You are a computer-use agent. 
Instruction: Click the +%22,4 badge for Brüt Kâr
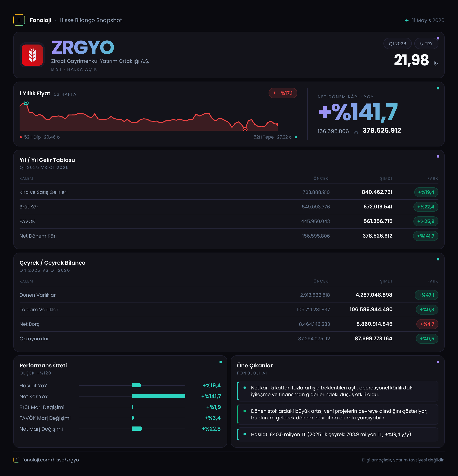click(x=426, y=207)
